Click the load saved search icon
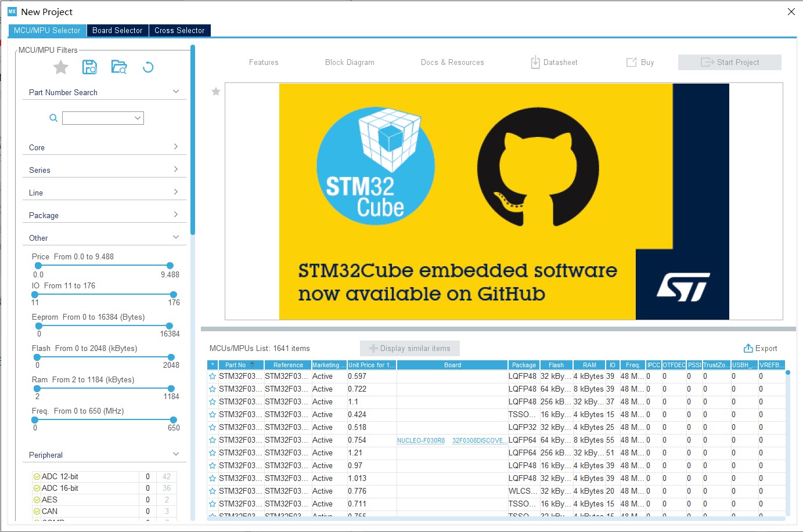The image size is (803, 532). [119, 67]
